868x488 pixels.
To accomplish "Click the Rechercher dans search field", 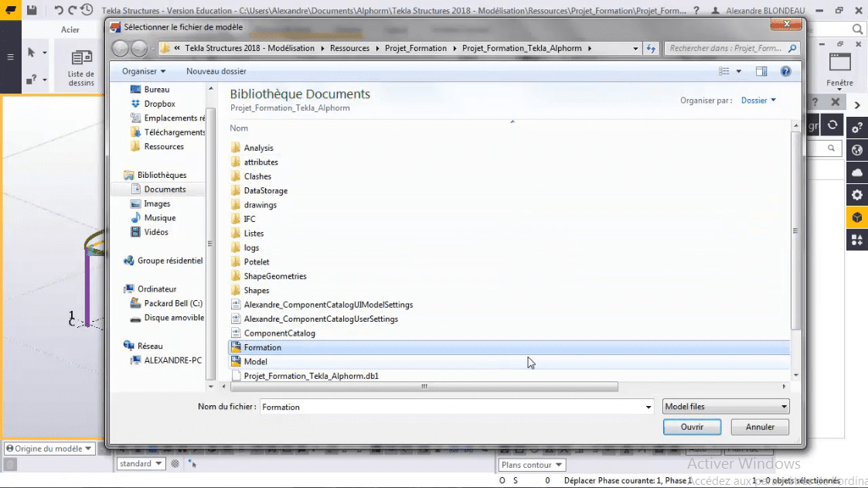I will point(726,48).
